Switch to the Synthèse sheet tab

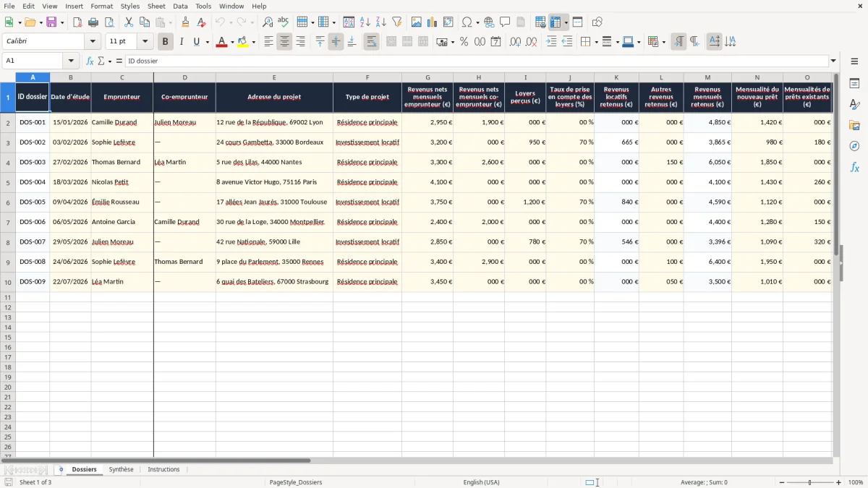click(121, 469)
